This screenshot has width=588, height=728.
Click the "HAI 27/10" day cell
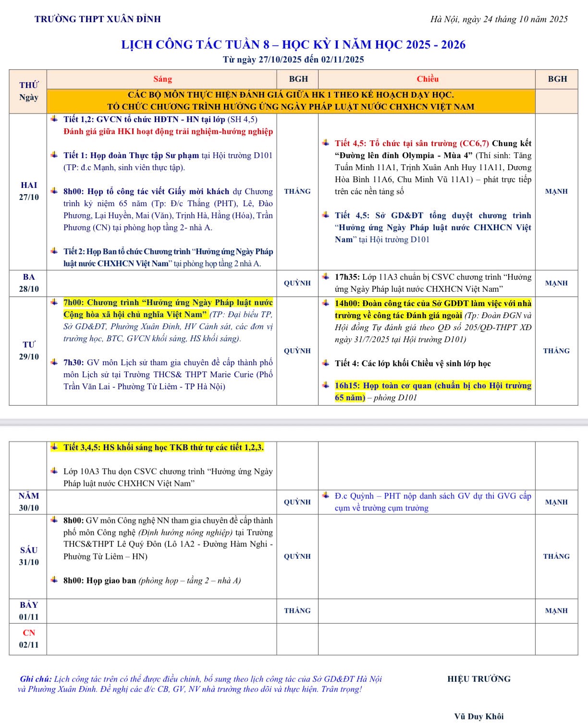(28, 191)
